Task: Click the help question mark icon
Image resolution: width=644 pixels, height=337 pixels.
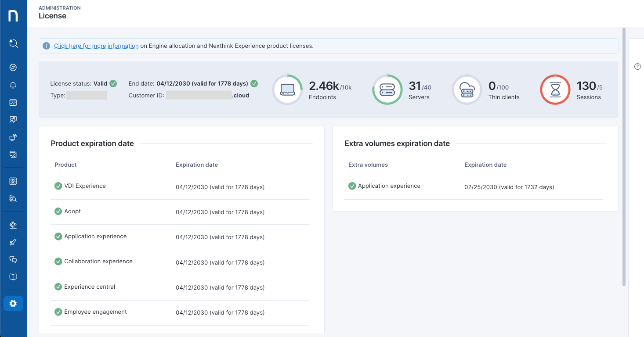Action: click(637, 67)
